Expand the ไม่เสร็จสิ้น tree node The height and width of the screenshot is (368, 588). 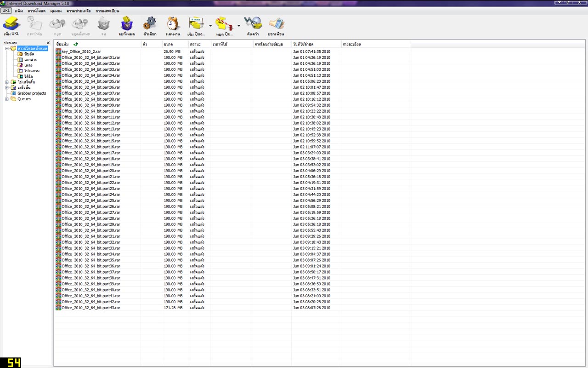click(x=7, y=82)
